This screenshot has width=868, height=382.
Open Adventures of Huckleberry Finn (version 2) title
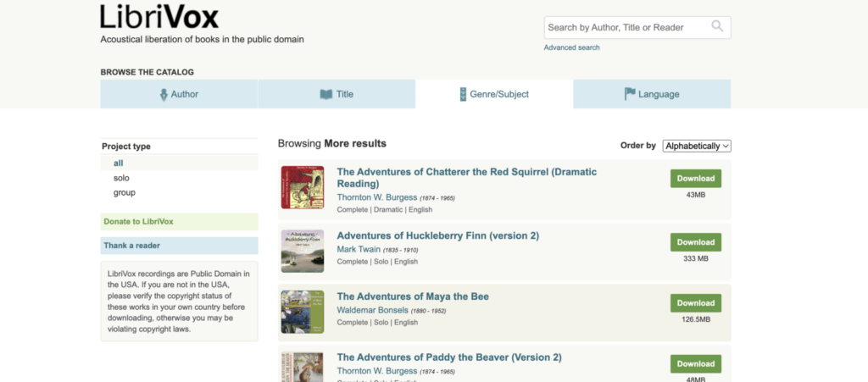[438, 235]
